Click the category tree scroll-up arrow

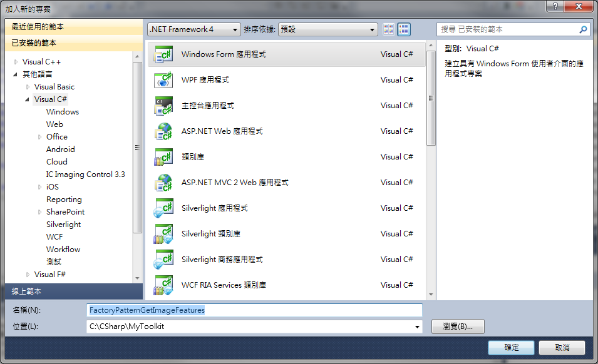pyautogui.click(x=137, y=56)
